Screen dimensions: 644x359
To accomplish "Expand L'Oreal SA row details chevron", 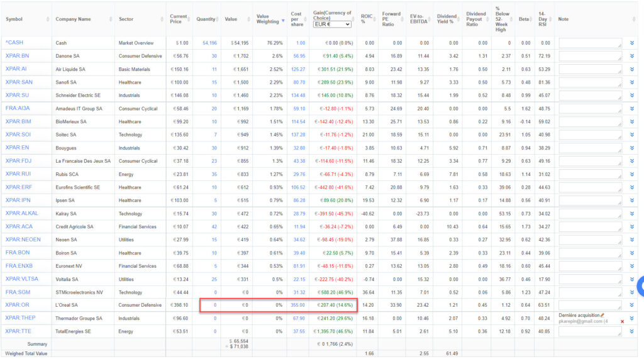I will pyautogui.click(x=632, y=305).
